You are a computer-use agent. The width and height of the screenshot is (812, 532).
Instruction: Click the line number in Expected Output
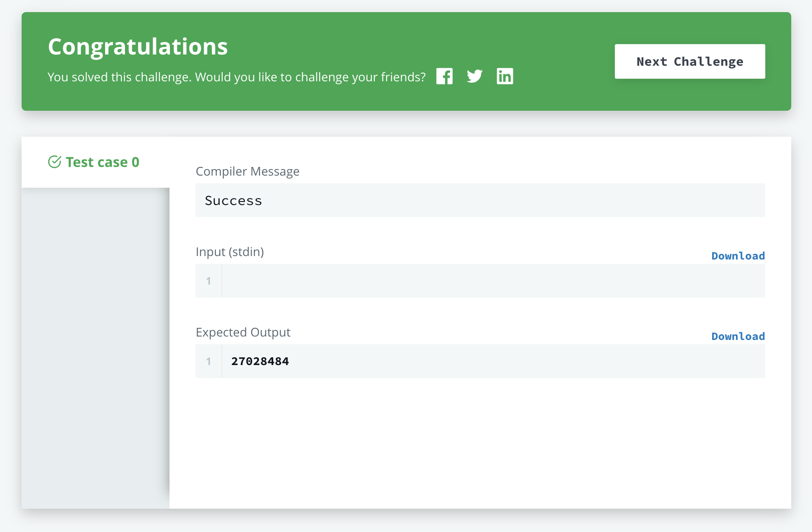[x=208, y=361]
